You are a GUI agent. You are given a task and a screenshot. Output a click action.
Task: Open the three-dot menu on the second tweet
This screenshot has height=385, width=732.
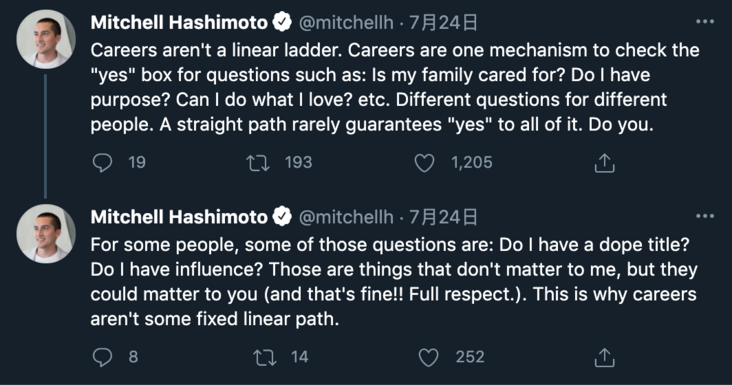704,216
